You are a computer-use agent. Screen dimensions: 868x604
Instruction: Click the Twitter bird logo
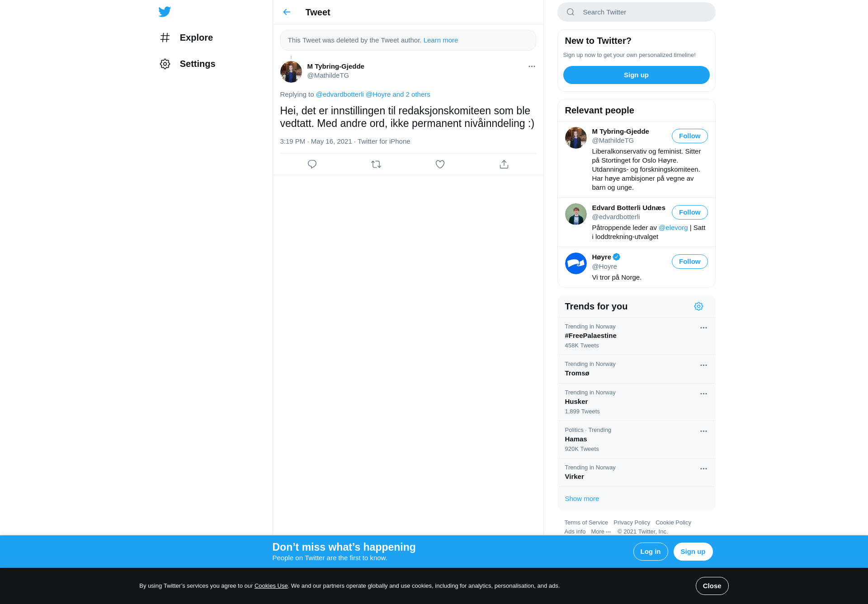pos(165,12)
